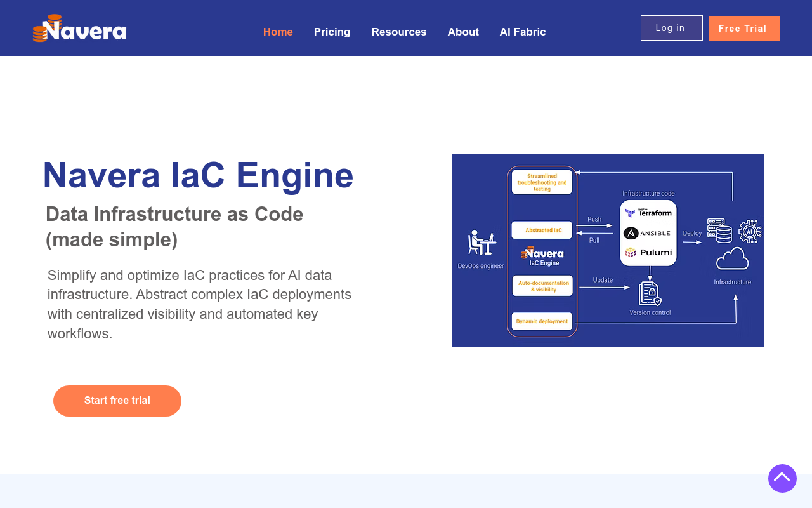This screenshot has height=508, width=812.
Task: Click the Version control document icon
Action: point(650,294)
